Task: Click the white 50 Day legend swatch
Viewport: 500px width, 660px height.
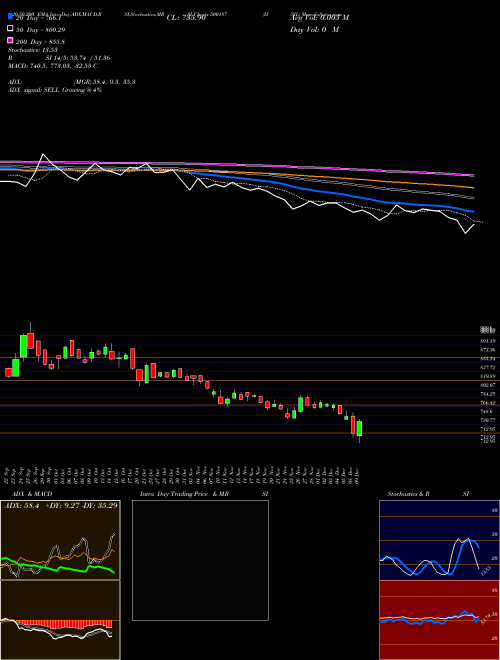Action: 10,29
